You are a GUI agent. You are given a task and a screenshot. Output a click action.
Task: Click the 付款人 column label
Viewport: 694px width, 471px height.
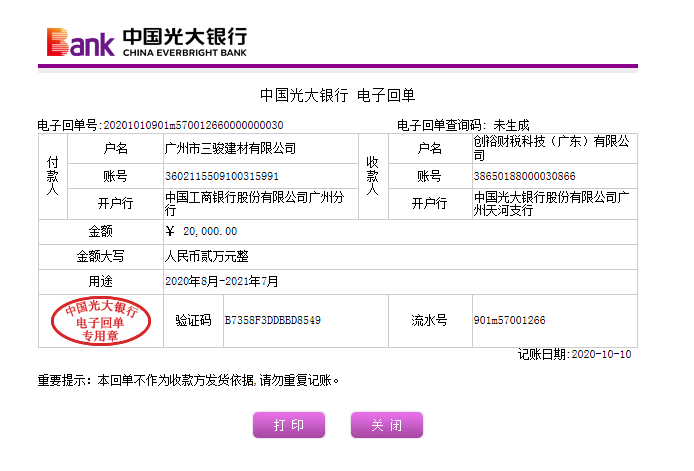tap(53, 176)
